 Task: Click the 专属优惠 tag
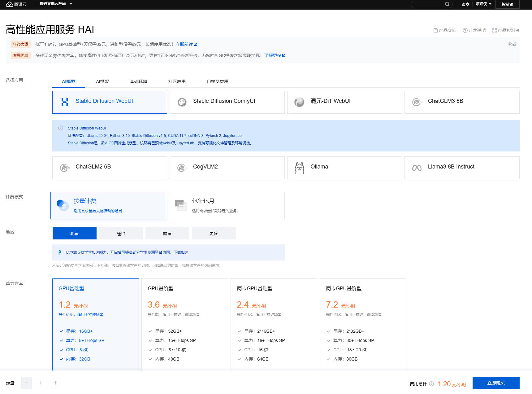20,55
